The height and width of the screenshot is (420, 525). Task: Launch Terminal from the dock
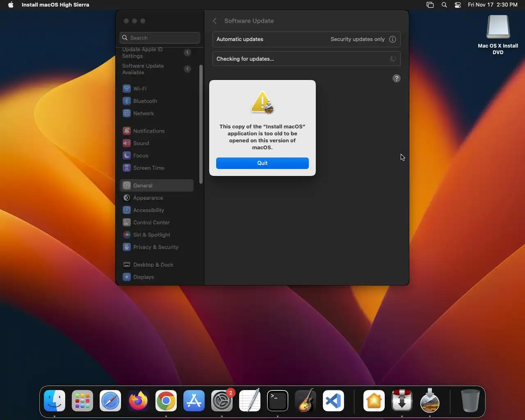coord(278,401)
